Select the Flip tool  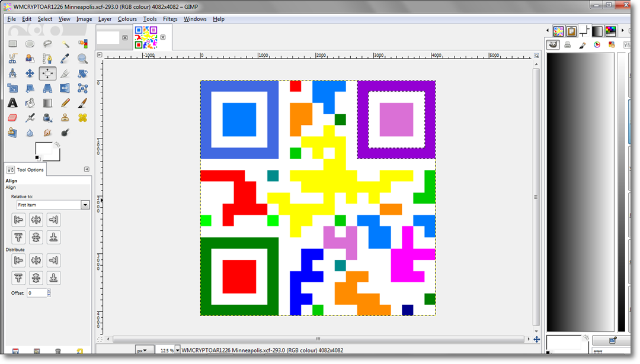(65, 88)
